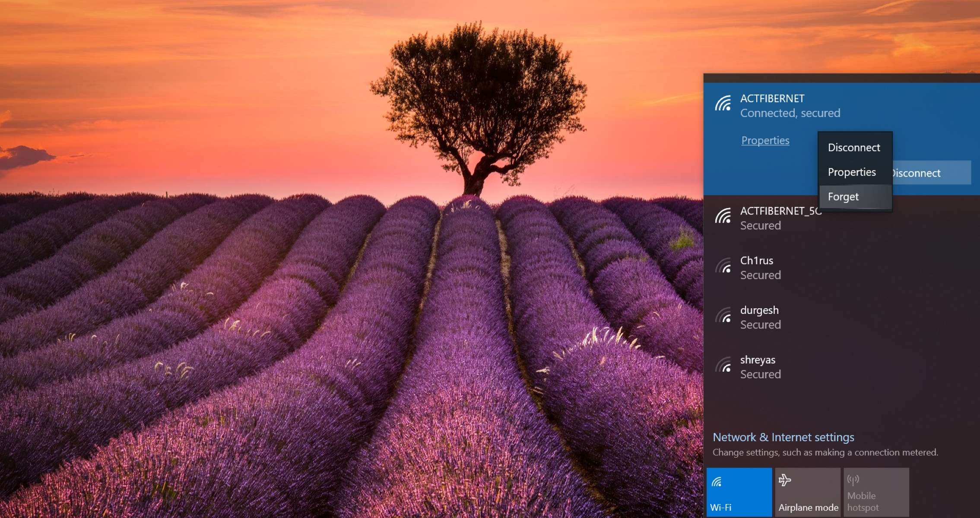Click the Wi-Fi icon next to shreyas network
Viewport: 980px width, 518px height.
723,367
